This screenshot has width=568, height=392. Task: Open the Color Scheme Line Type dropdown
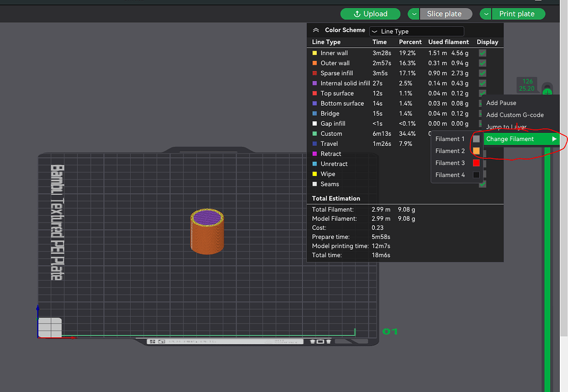pos(416,31)
